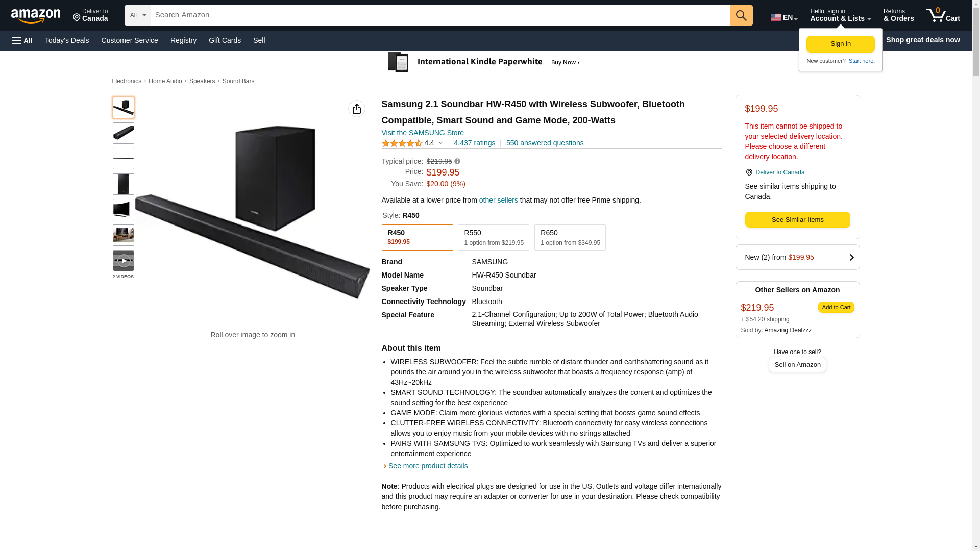Open the search category All dropdown

tap(137, 15)
